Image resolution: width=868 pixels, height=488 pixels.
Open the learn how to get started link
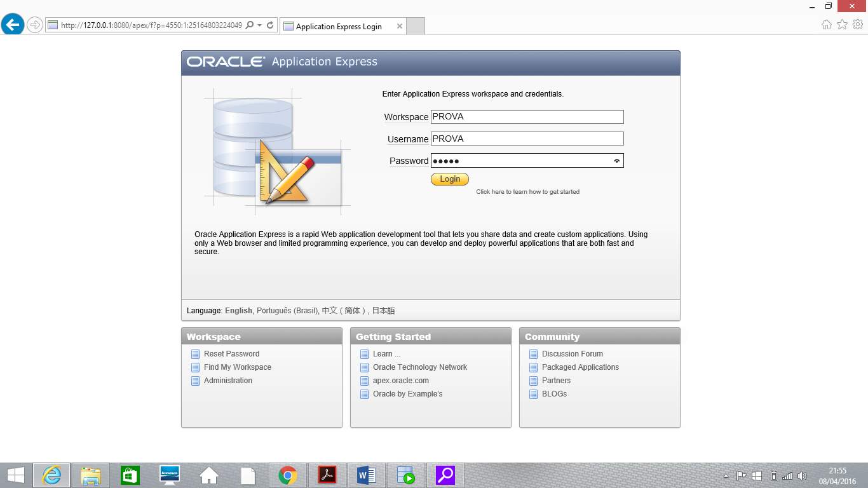pos(528,192)
